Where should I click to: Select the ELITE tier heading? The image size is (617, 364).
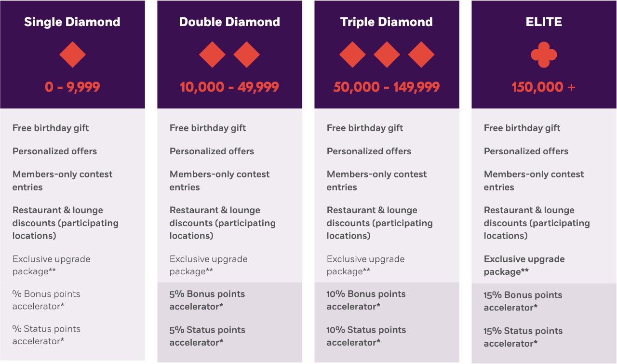[544, 22]
